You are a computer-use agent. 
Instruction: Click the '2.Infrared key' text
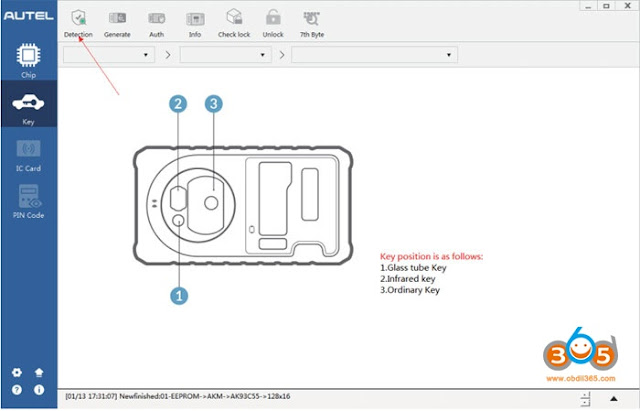click(x=407, y=279)
